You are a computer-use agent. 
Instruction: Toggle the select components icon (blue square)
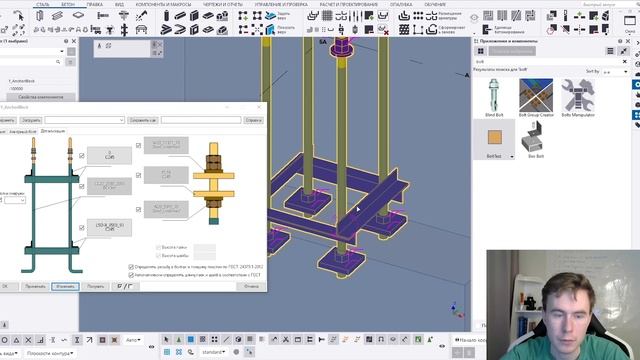click(191, 340)
